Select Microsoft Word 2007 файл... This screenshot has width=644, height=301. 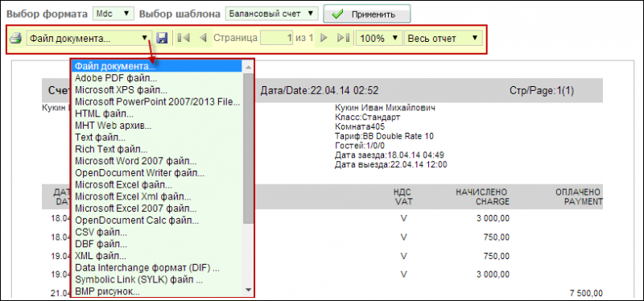[157, 161]
